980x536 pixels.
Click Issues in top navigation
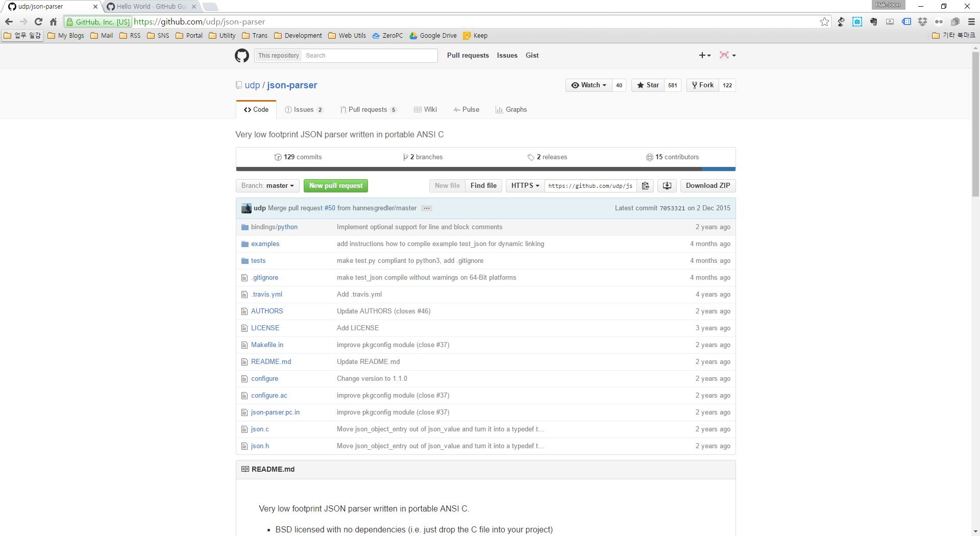[x=507, y=55]
